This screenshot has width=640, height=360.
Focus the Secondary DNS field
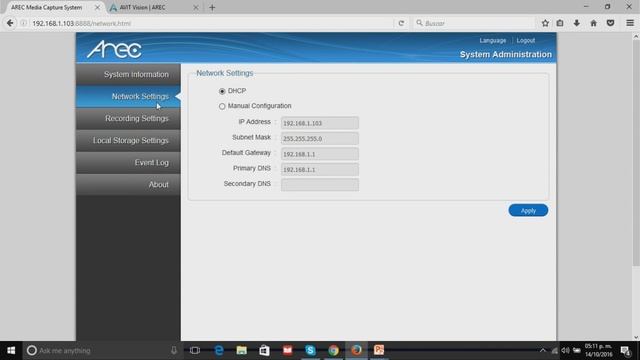(x=320, y=184)
